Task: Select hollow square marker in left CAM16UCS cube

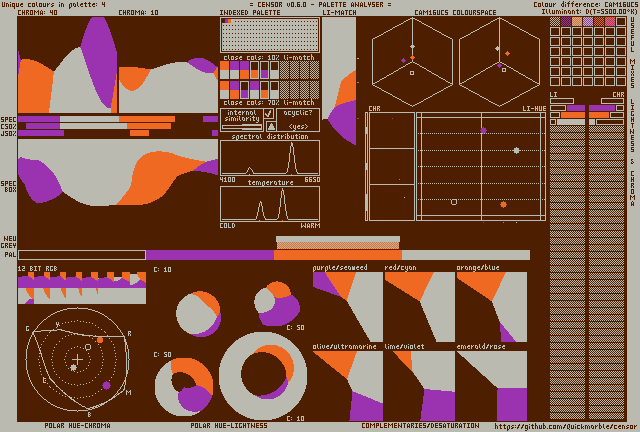Action: pyautogui.click(x=412, y=73)
